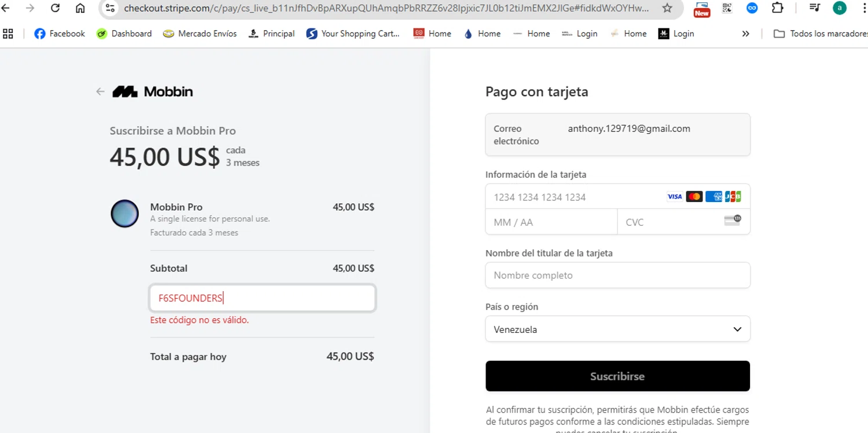Open the Dashboard bookmark
The height and width of the screenshot is (433, 868).
click(124, 34)
